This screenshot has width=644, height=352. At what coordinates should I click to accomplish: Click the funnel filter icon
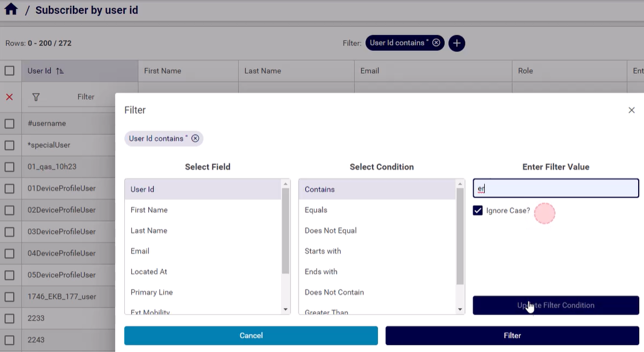pos(36,97)
